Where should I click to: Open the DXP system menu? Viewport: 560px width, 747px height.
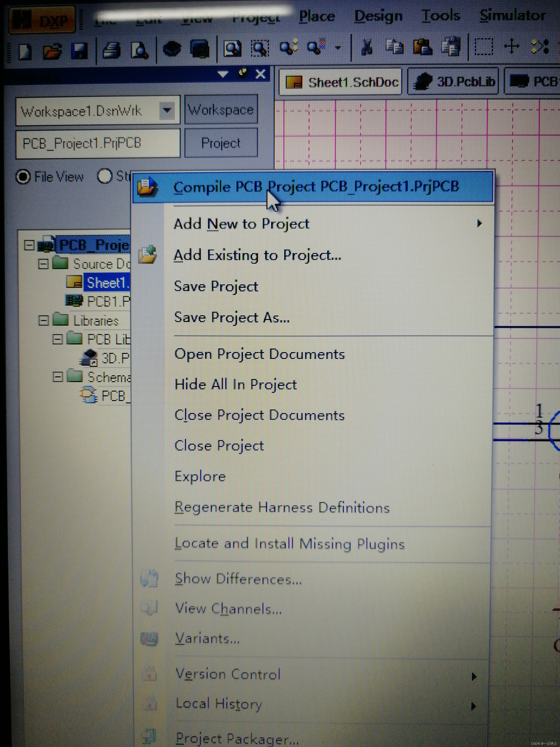(x=42, y=20)
